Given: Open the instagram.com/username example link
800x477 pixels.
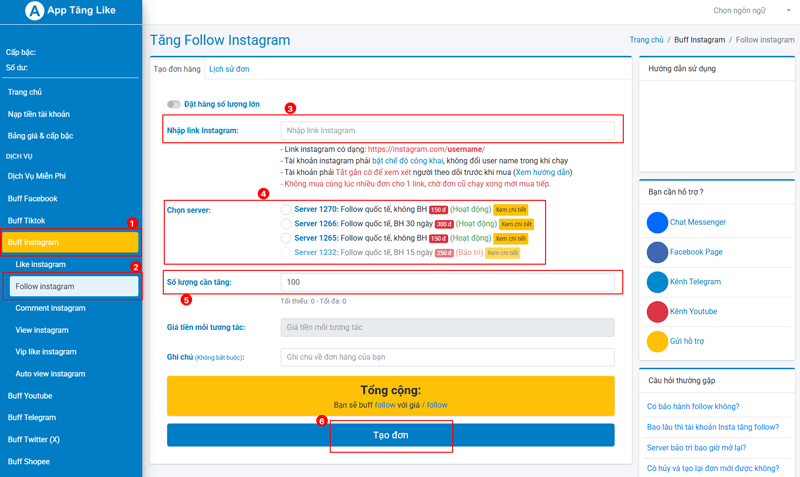Looking at the screenshot, I should point(426,149).
